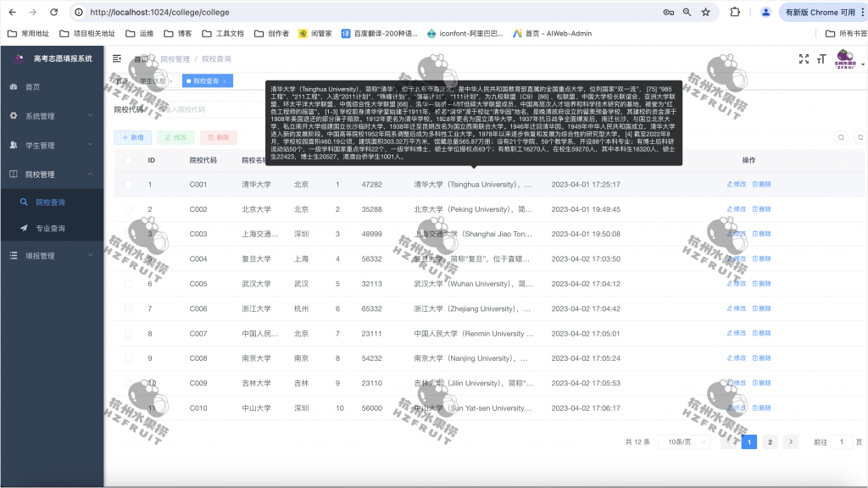868x488 pixels.
Task: Open the font size adjustment icon
Action: [x=823, y=59]
